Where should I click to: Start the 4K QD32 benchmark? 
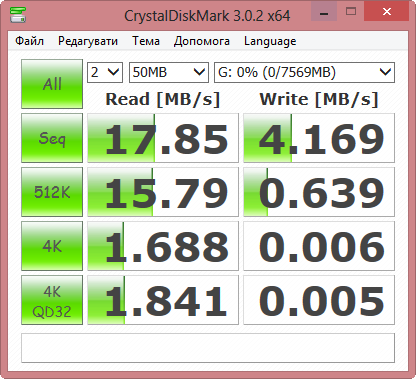coord(52,300)
